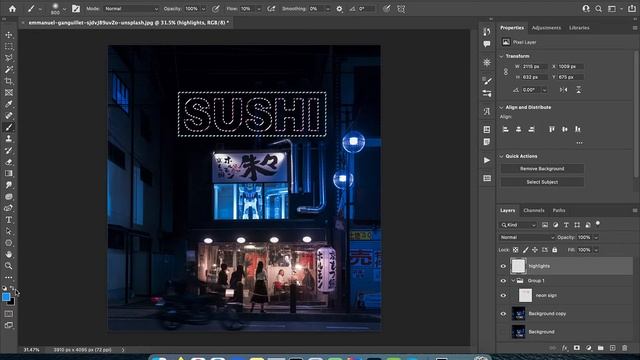Add layer style with fx icon
Screen dimensions: 640x360
point(564,348)
